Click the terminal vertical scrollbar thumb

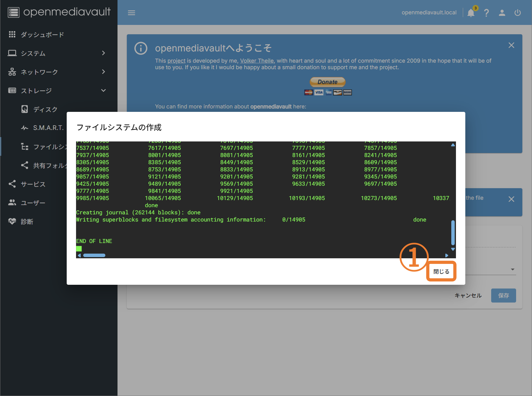[453, 233]
